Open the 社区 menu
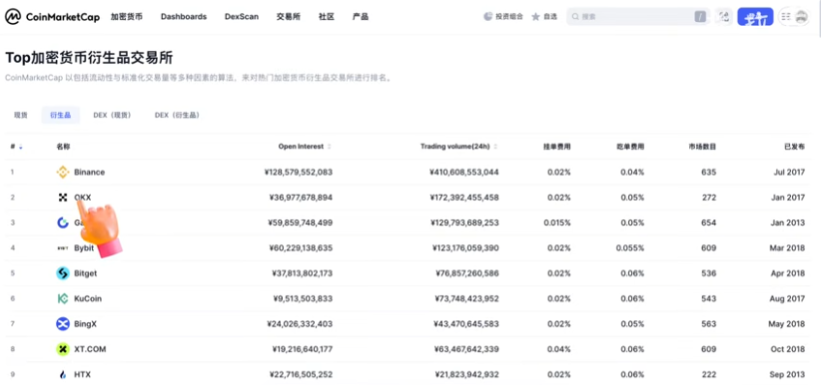 click(326, 17)
